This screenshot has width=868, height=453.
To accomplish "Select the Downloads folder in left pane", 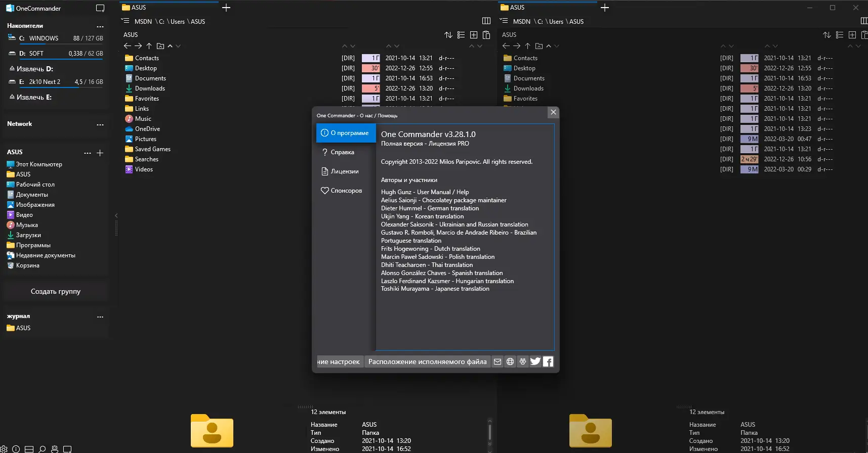I will tap(145, 88).
